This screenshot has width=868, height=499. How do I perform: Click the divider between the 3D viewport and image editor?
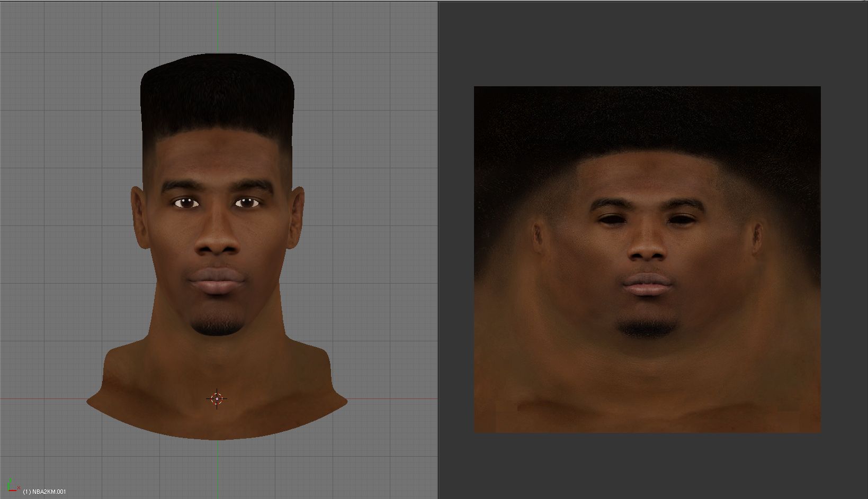point(439,249)
